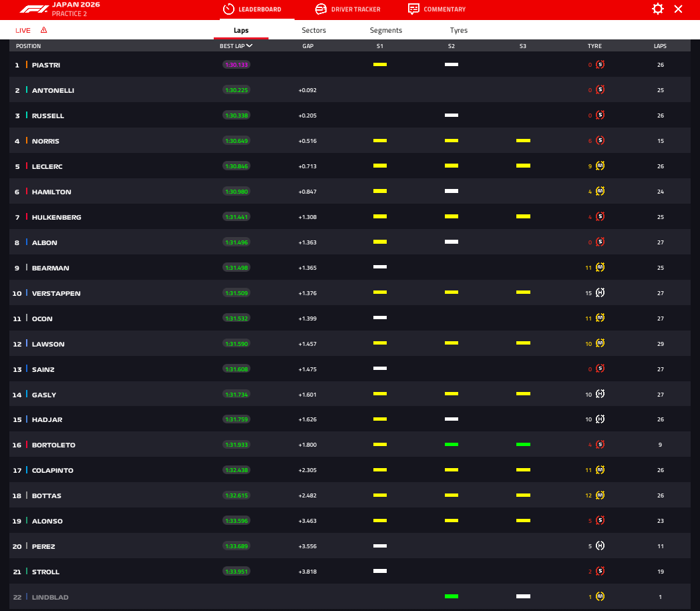Click the red warning triangle beside LIVE
The image size is (700, 611).
(44, 30)
